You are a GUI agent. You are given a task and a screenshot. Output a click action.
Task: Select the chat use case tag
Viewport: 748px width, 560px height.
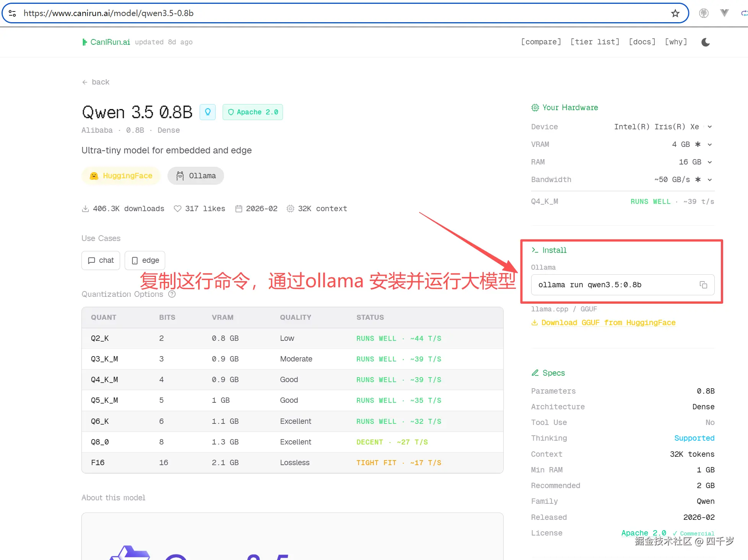(101, 260)
